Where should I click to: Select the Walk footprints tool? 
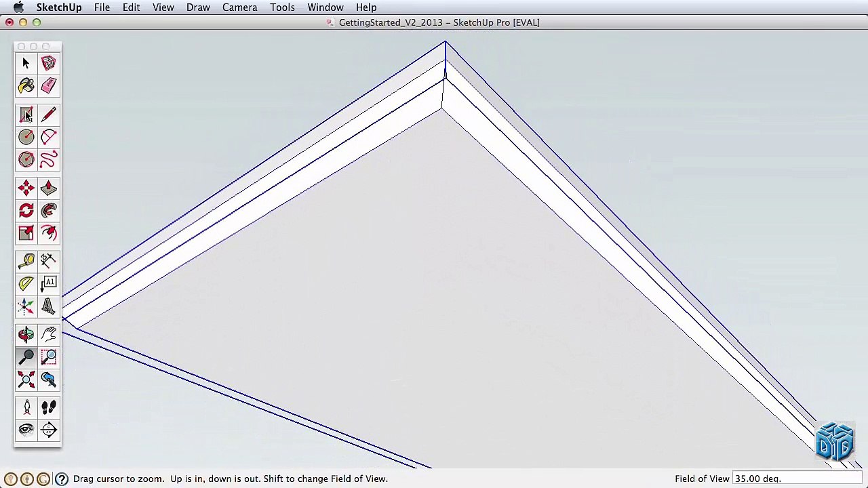(x=48, y=407)
